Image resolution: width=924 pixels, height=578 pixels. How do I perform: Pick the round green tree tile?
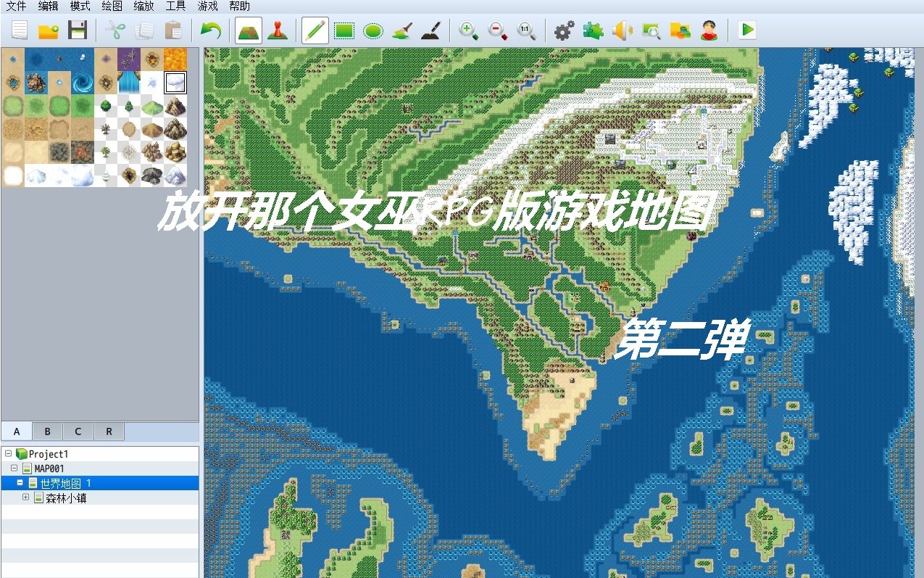pos(106,106)
